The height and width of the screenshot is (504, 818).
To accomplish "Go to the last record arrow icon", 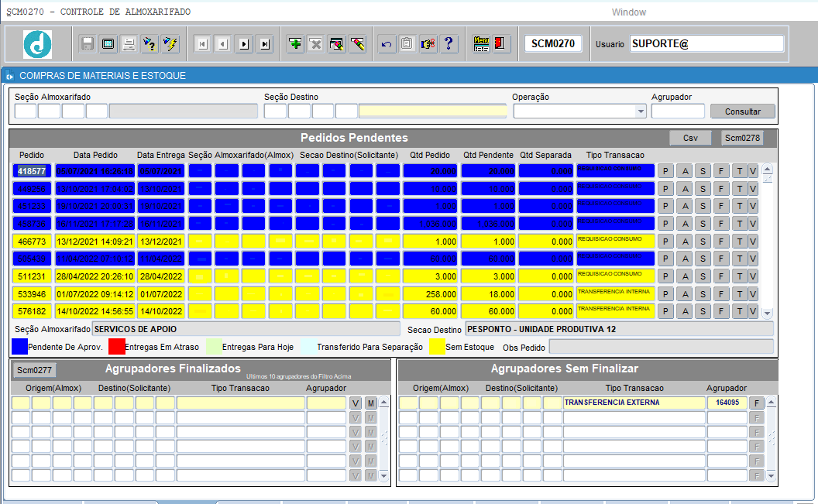I will click(x=265, y=44).
